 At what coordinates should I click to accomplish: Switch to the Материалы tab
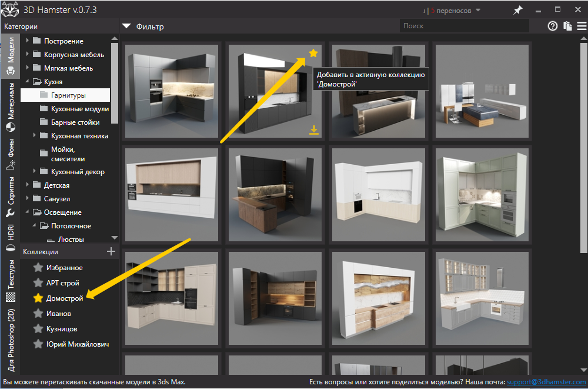tap(11, 107)
